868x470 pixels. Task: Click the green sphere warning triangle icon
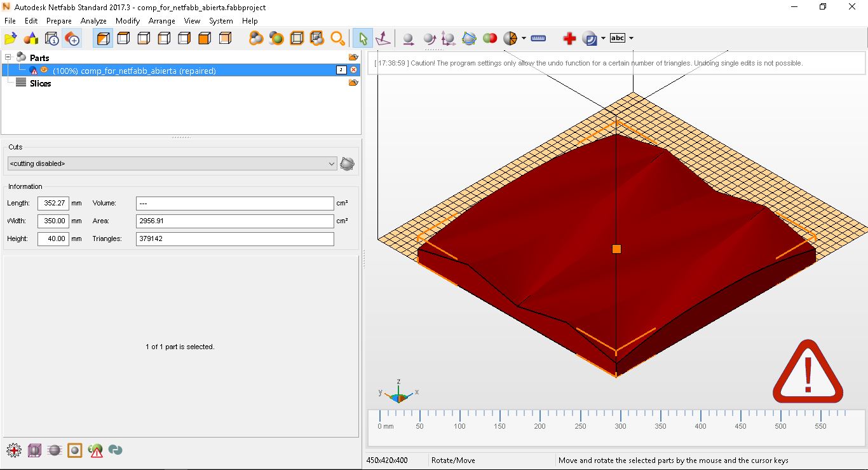click(95, 450)
